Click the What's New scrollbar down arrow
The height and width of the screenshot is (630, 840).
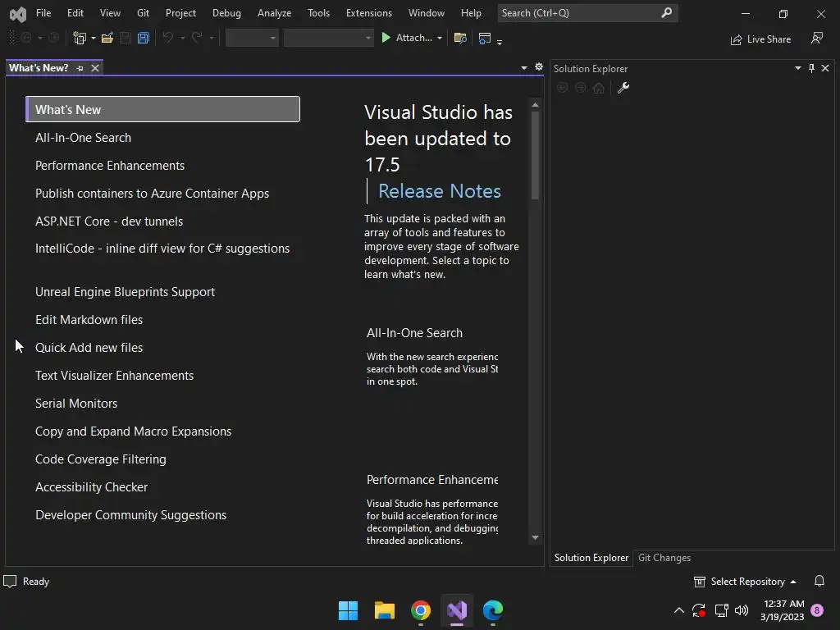[535, 538]
